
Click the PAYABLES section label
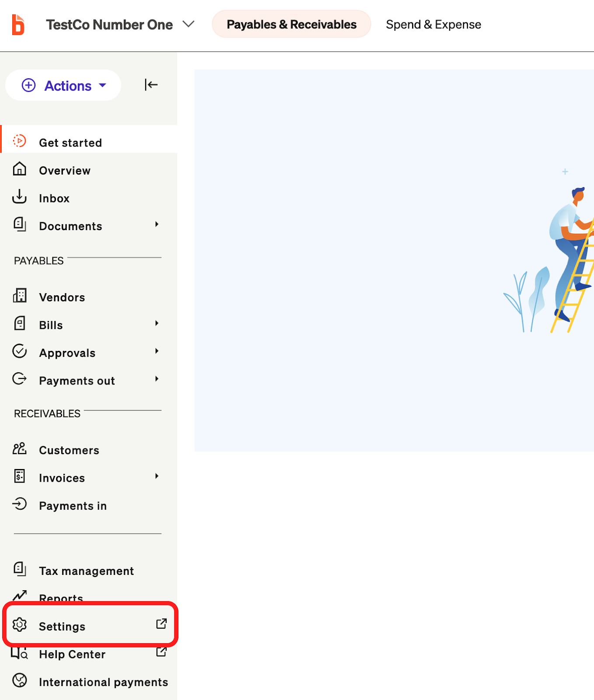38,261
